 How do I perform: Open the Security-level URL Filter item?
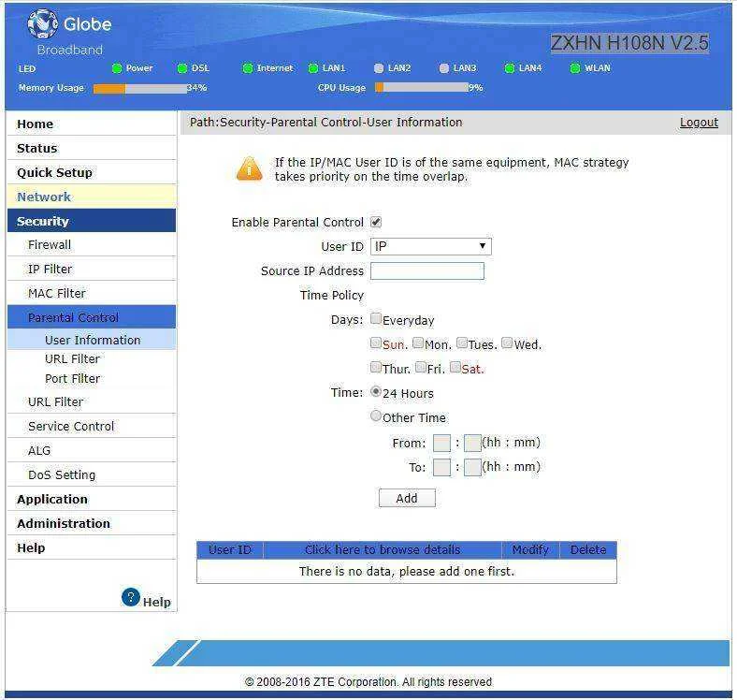(x=92, y=402)
